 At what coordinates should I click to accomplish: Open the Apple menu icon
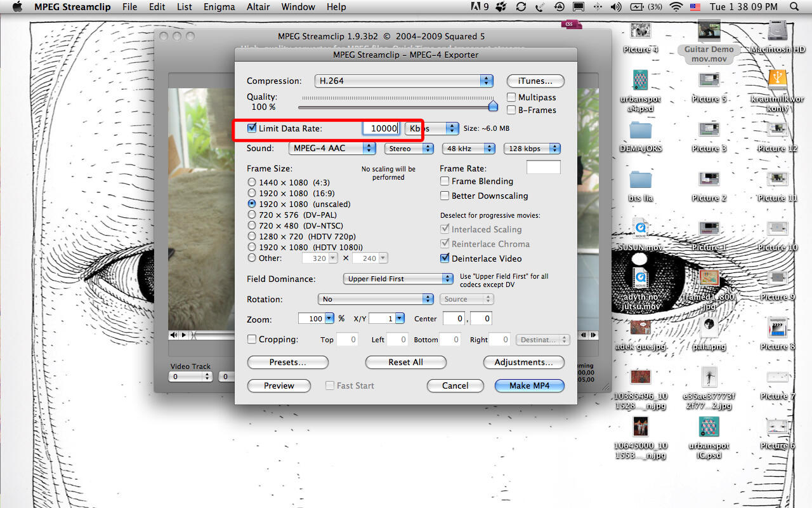tap(17, 7)
